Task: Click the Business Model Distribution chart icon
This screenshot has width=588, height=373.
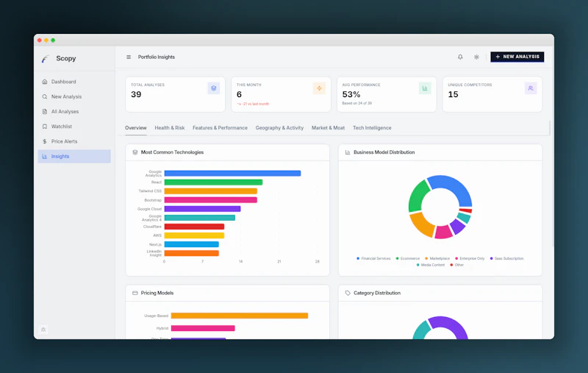Action: (x=348, y=152)
